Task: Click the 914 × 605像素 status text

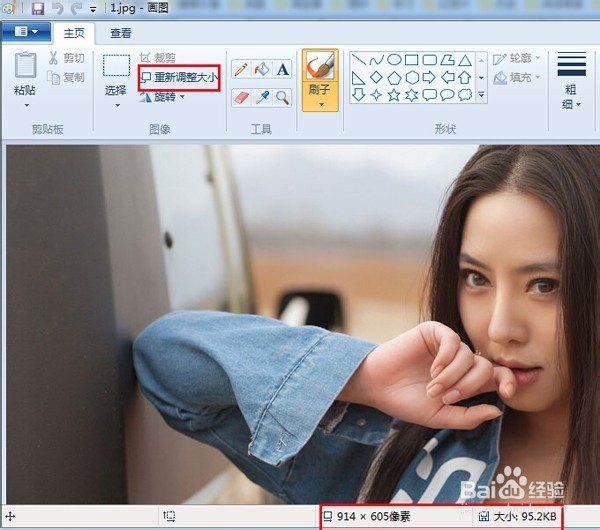Action: [373, 517]
